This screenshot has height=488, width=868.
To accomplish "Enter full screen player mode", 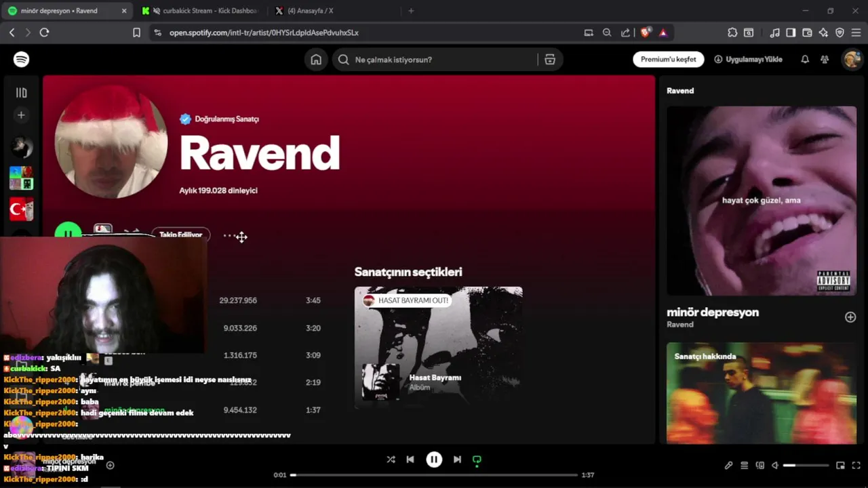I will click(x=856, y=466).
